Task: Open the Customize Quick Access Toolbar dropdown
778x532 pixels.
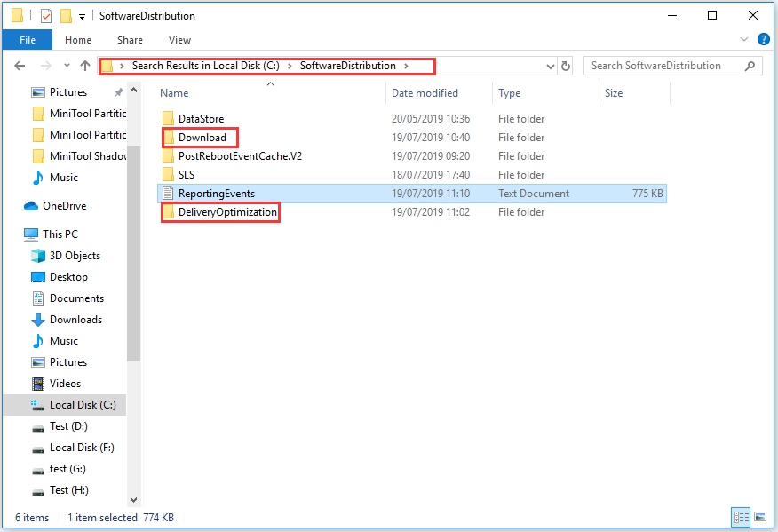Action: click(82, 17)
